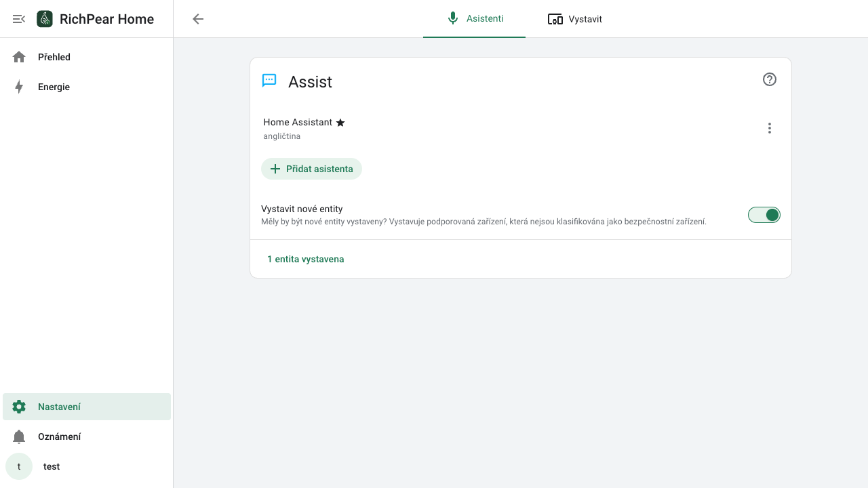Disable the Vystavit nové entity switch

764,215
